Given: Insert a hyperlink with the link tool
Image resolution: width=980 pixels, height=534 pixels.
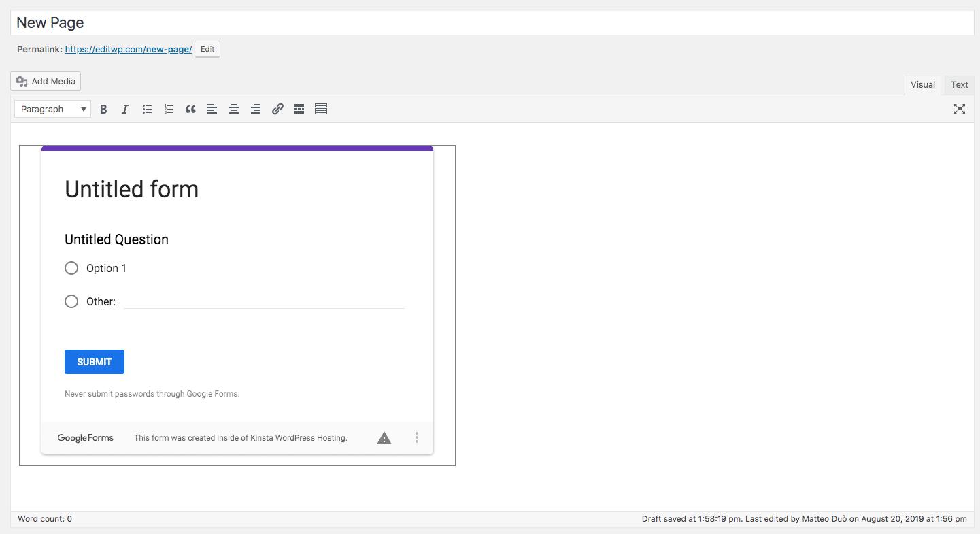Looking at the screenshot, I should pyautogui.click(x=277, y=109).
